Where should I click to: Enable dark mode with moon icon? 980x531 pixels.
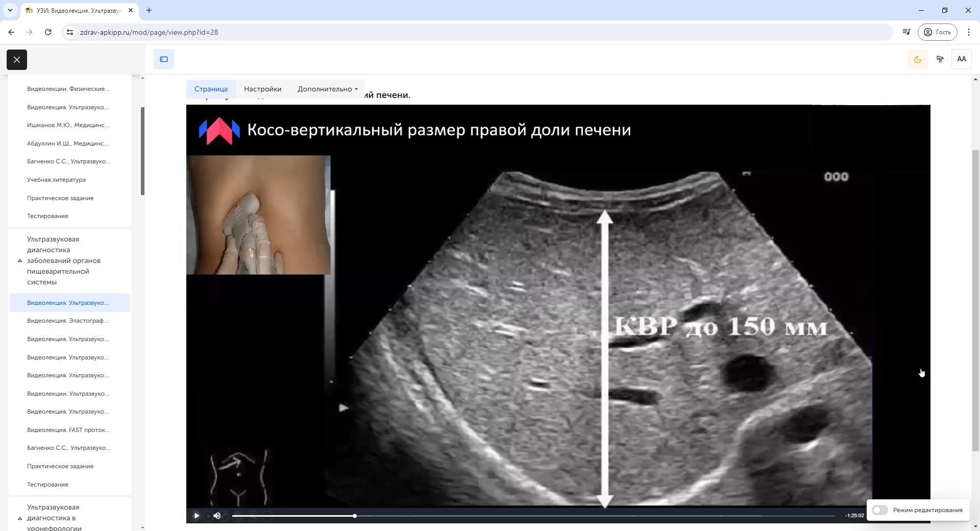point(917,59)
